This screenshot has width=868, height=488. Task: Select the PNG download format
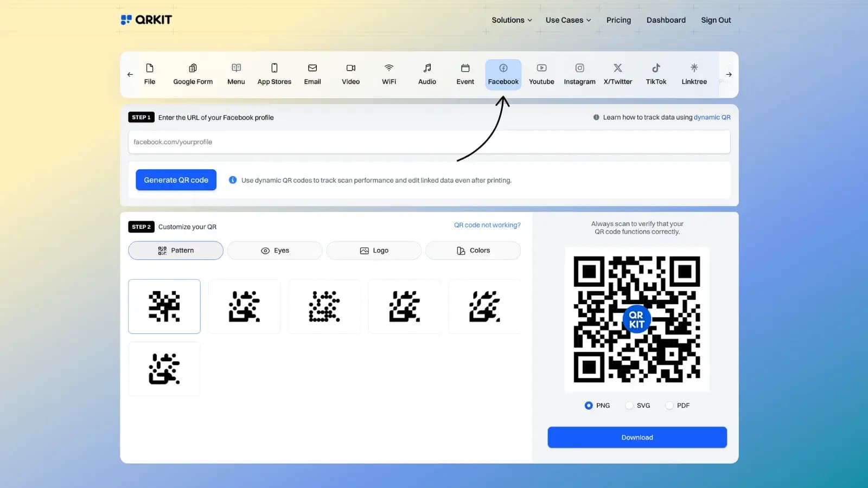[x=589, y=405]
